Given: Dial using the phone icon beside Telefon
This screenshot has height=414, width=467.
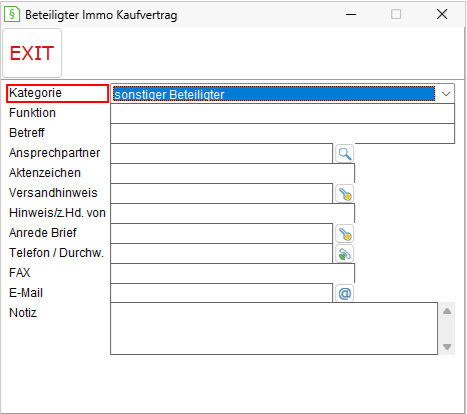Looking at the screenshot, I should pyautogui.click(x=344, y=254).
